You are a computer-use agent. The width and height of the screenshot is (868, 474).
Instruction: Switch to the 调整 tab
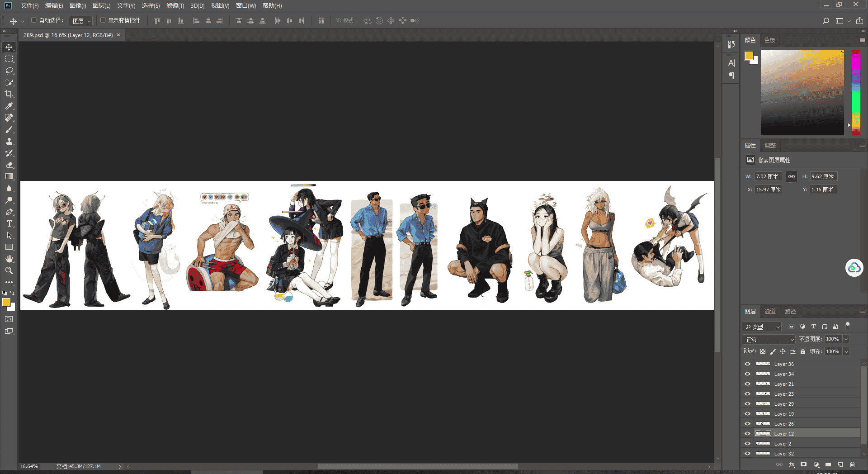pyautogui.click(x=770, y=145)
